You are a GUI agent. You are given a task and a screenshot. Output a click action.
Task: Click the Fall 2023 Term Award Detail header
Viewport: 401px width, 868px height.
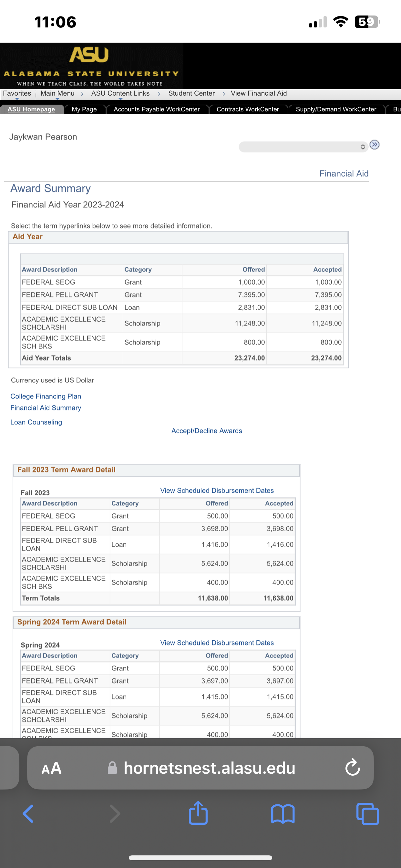coord(156,470)
